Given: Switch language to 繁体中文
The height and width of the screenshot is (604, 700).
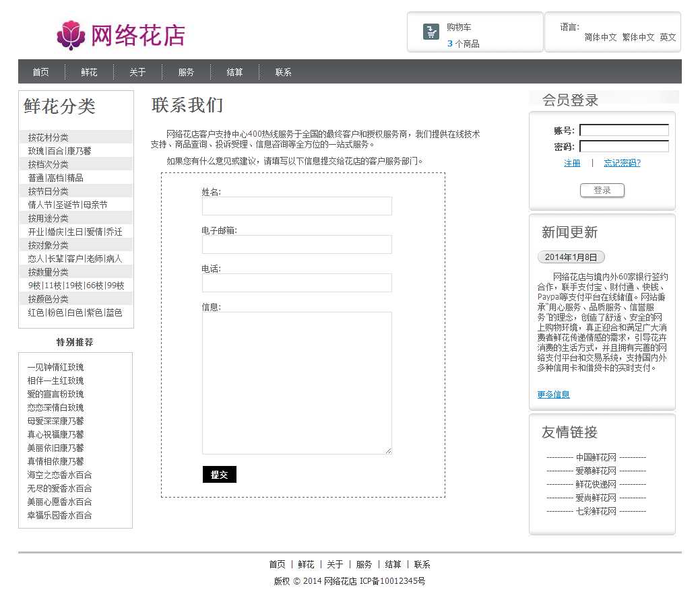Looking at the screenshot, I should click(x=638, y=38).
